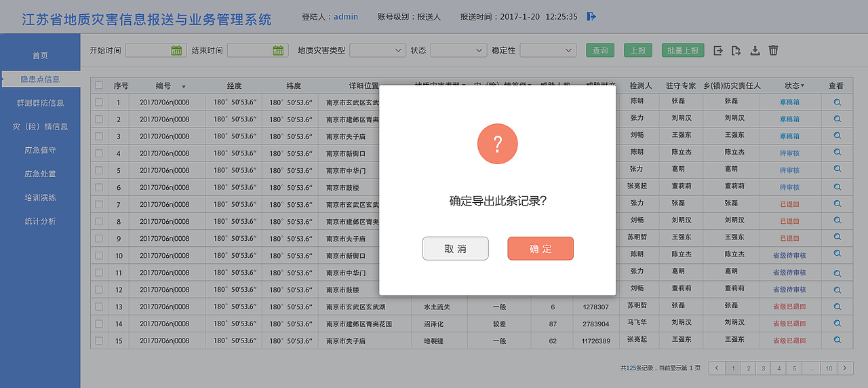Click 草稿箱 status in row 1
Image resolution: width=868 pixels, height=388 pixels.
point(789,102)
